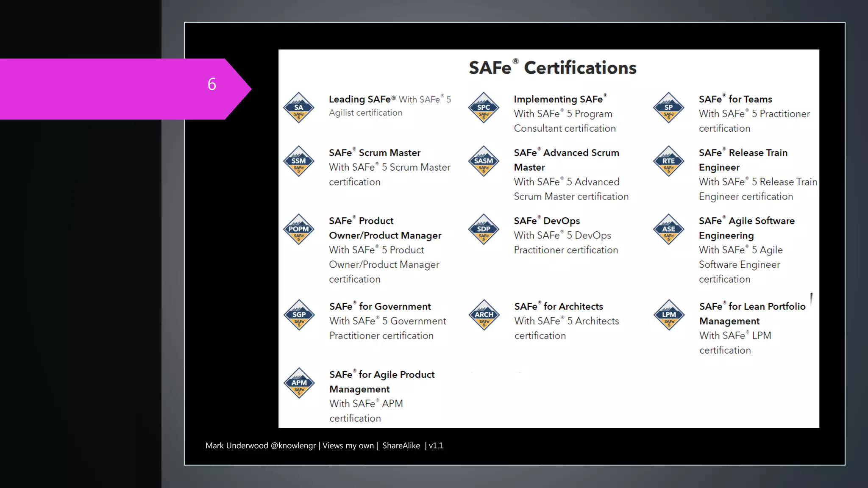Select the SSM Scrum Master badge
868x488 pixels.
coord(299,161)
